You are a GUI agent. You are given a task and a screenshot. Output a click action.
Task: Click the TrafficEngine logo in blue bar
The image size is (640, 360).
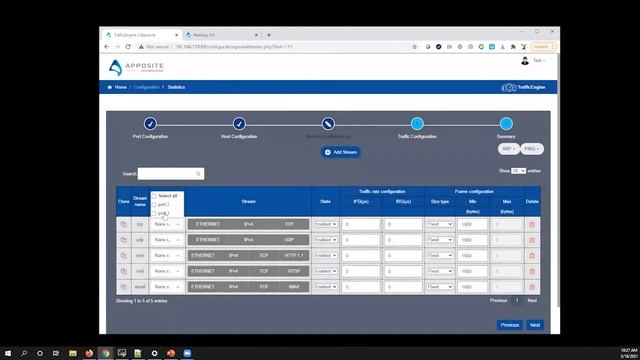[x=524, y=87]
